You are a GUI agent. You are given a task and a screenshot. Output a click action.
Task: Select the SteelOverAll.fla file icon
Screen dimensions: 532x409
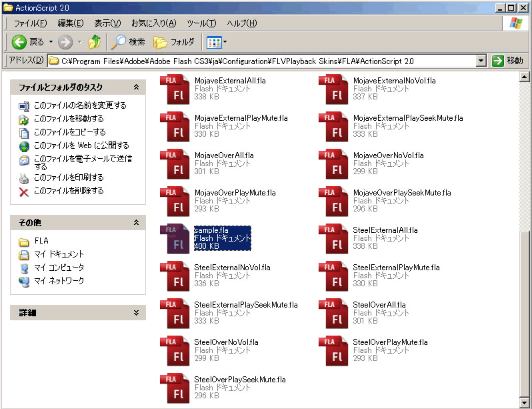[333, 314]
